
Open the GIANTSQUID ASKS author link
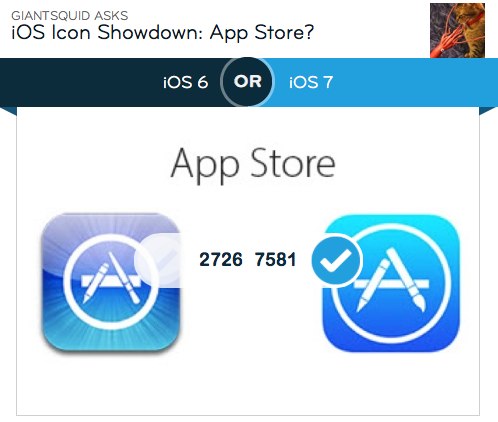pyautogui.click(x=70, y=16)
